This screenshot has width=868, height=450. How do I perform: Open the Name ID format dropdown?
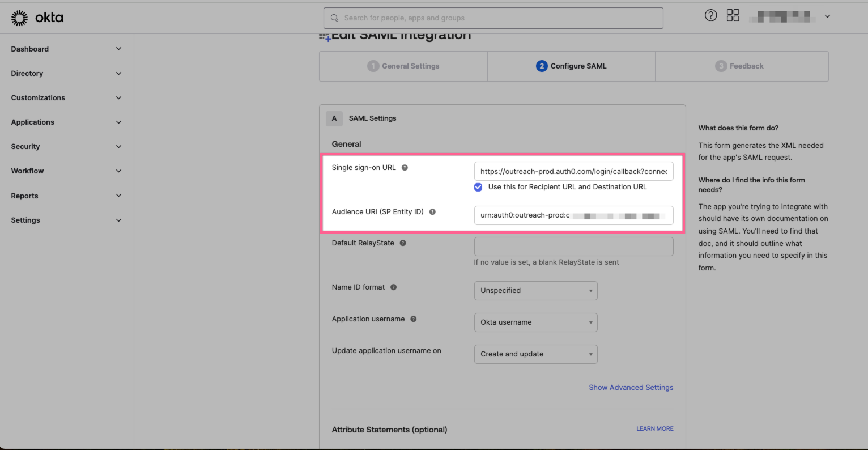(x=535, y=290)
